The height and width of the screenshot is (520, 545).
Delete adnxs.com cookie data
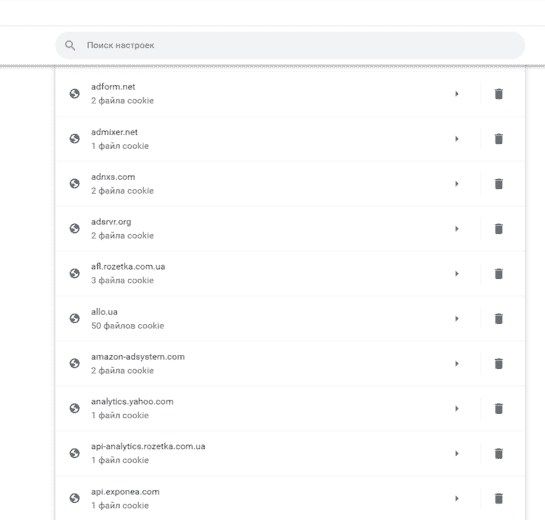tap(498, 184)
